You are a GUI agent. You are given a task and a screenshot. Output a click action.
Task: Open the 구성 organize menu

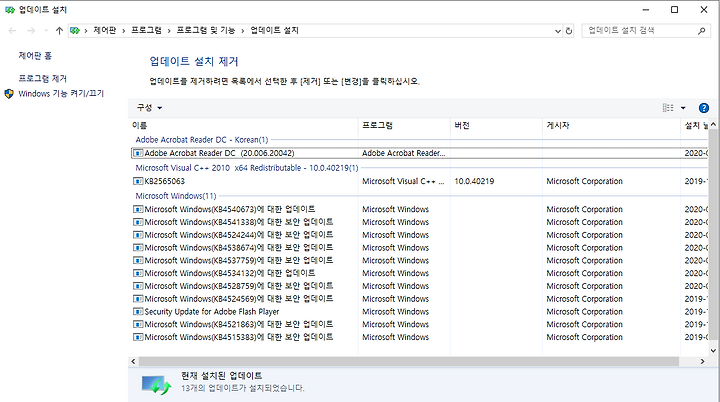click(149, 108)
